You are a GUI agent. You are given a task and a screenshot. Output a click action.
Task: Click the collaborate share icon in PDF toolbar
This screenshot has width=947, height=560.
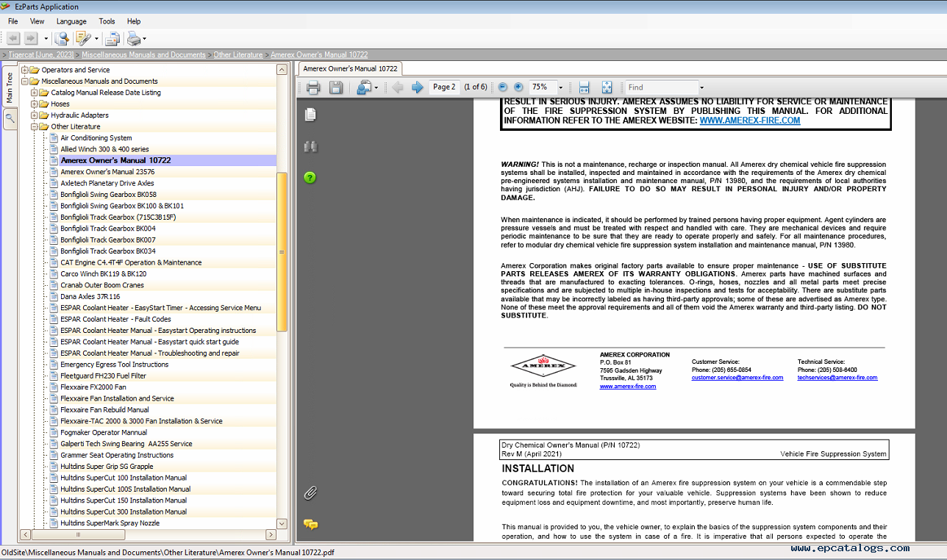(364, 87)
